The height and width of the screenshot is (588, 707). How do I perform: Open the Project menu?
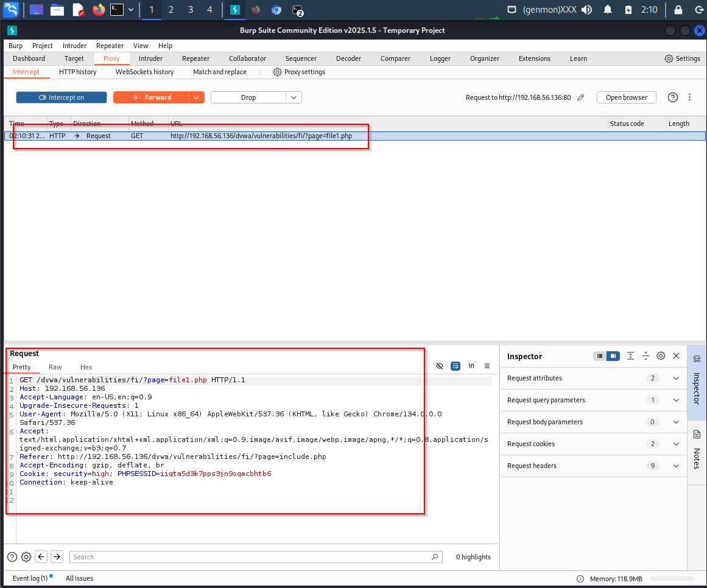click(x=43, y=46)
